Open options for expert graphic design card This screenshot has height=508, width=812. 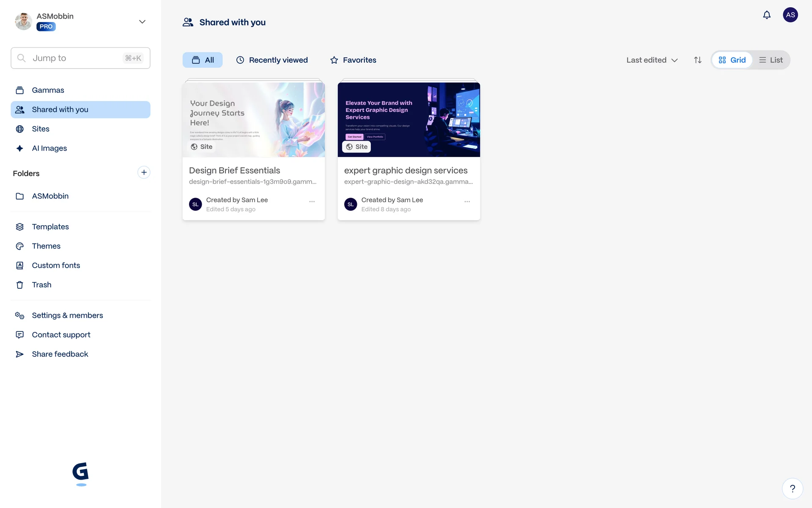[467, 202]
